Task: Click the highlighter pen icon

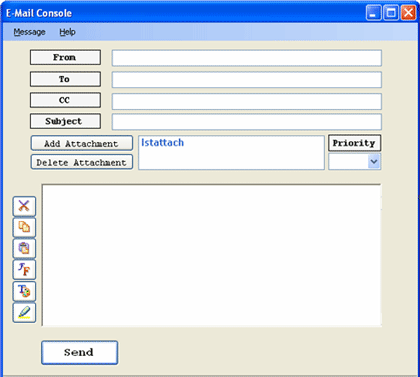Action: click(24, 313)
